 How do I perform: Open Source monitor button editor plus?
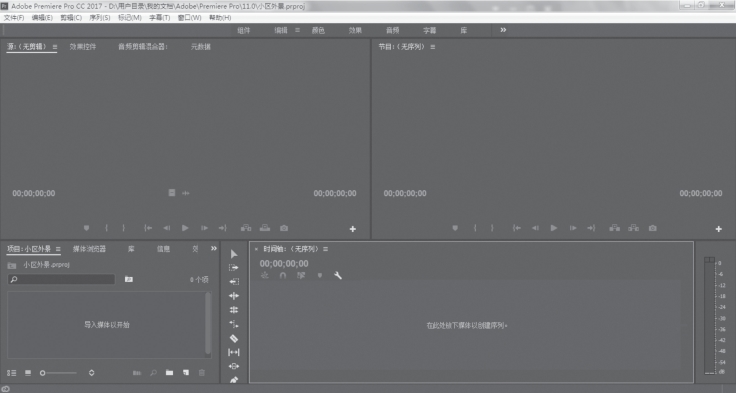point(353,229)
